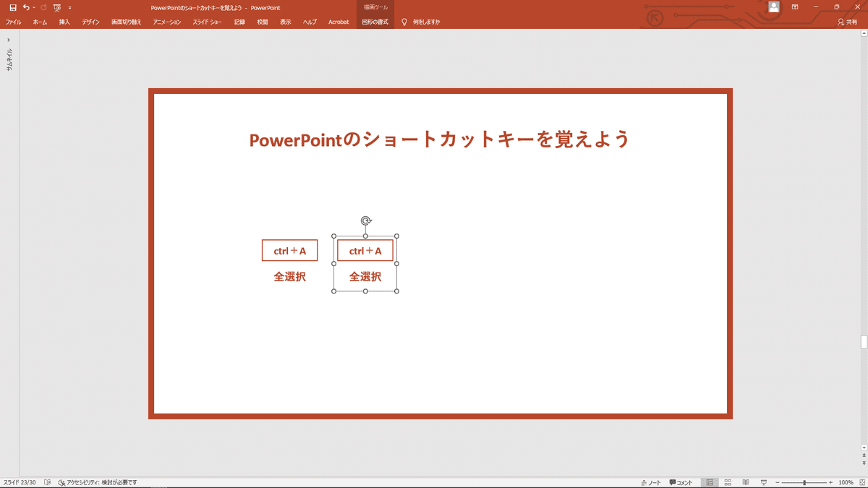Go to next slide double-arrow button
The height and width of the screenshot is (488, 868).
click(x=864, y=463)
